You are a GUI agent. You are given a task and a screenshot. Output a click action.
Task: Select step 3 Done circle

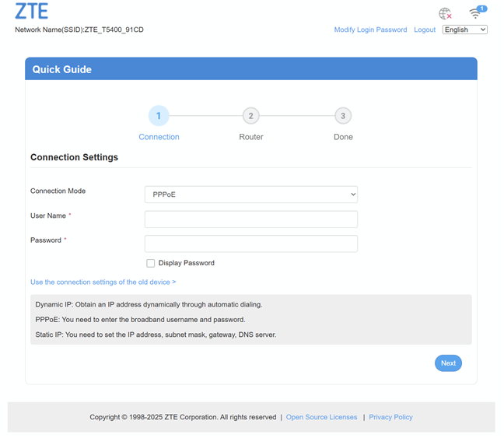click(343, 116)
